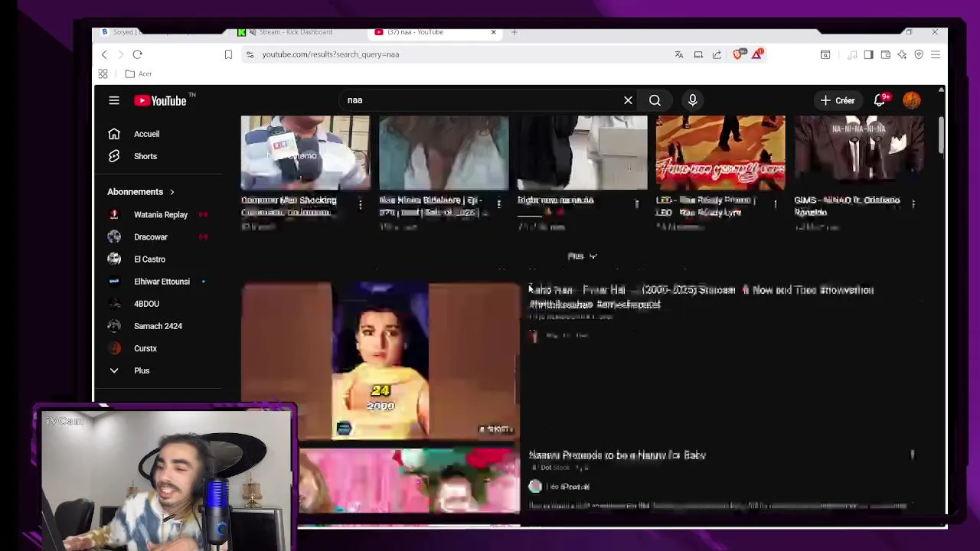Open the Leo AI sparkle icon

902,54
